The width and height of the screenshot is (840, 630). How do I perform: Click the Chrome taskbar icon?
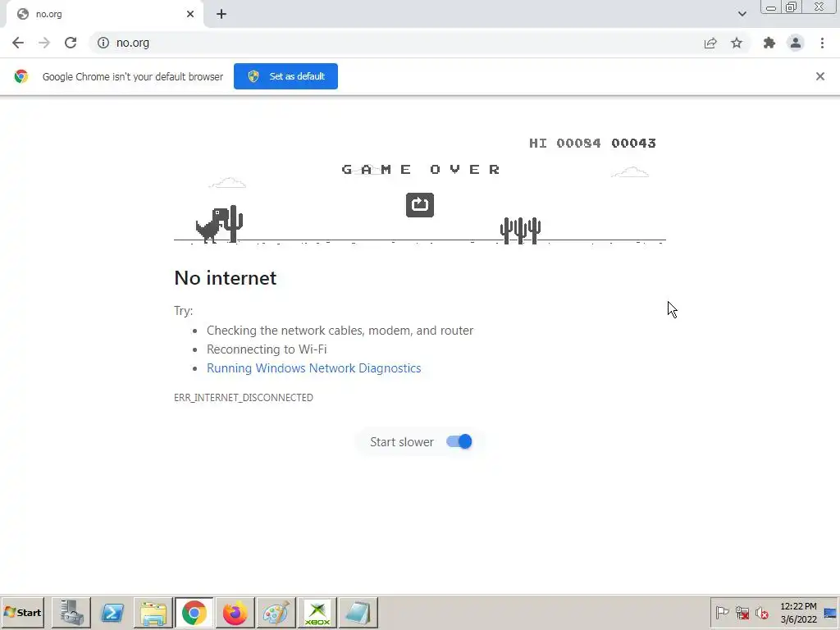tap(194, 612)
